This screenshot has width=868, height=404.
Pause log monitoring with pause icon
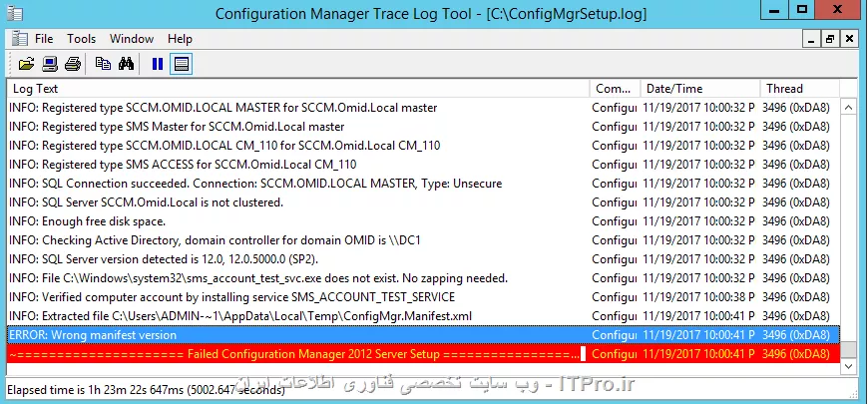coord(158,64)
